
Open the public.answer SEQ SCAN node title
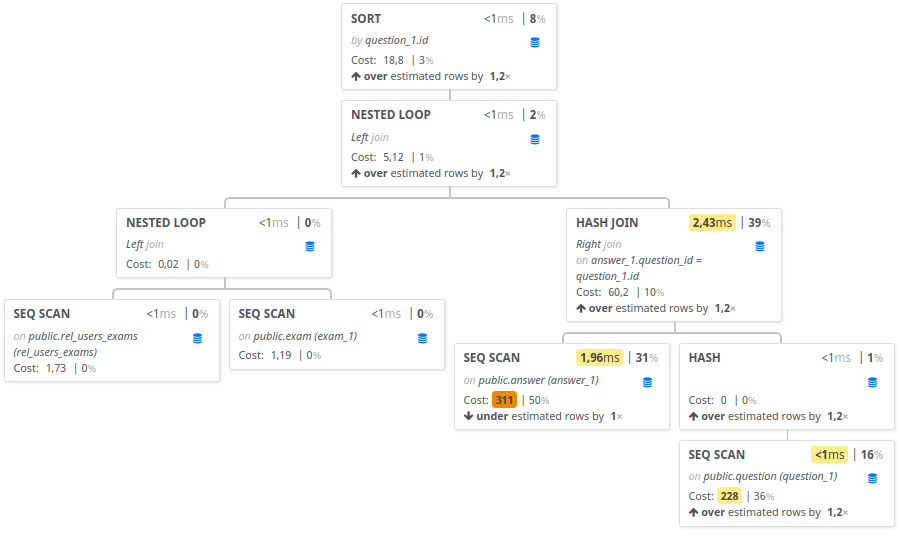coord(491,358)
